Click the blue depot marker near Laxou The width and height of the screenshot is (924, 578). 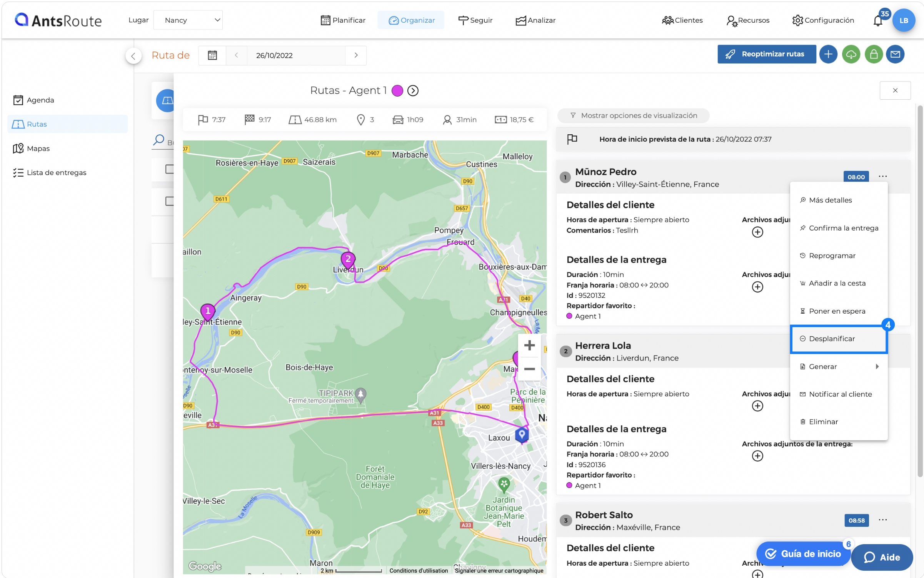click(x=522, y=435)
